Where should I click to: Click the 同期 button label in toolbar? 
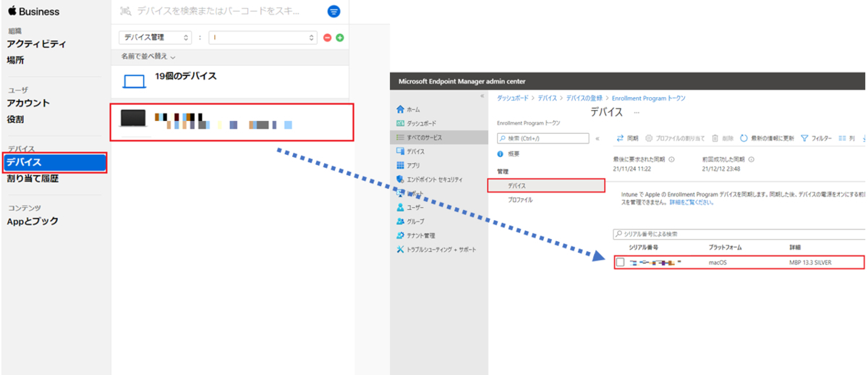click(633, 138)
